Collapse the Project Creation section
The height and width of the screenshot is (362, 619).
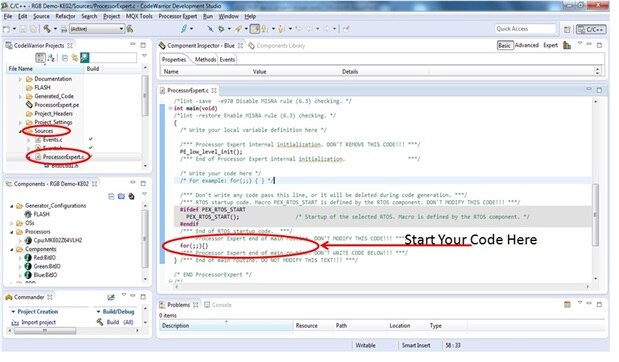13,312
